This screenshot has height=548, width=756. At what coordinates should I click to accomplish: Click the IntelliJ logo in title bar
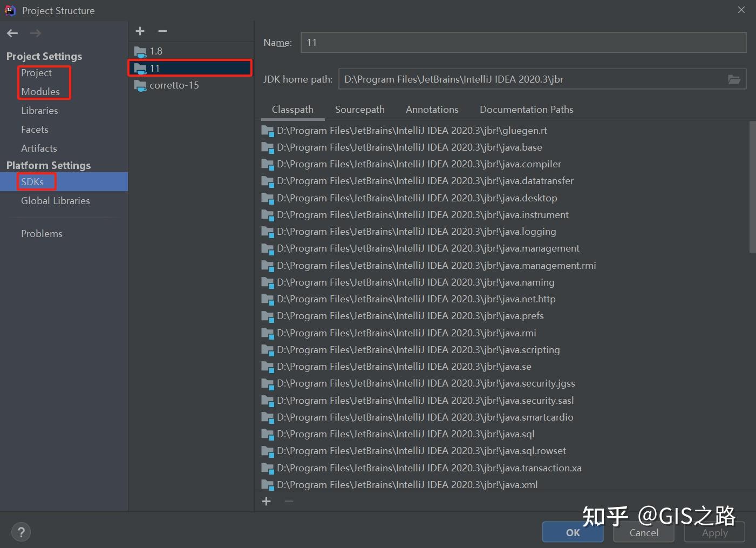click(x=10, y=10)
